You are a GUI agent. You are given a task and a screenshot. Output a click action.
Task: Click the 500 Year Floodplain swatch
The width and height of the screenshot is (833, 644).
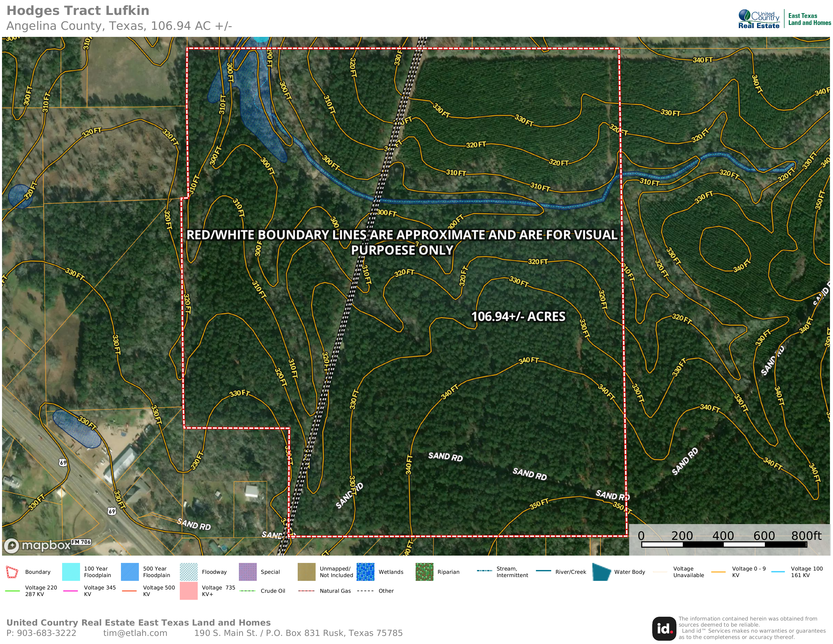tap(130, 572)
